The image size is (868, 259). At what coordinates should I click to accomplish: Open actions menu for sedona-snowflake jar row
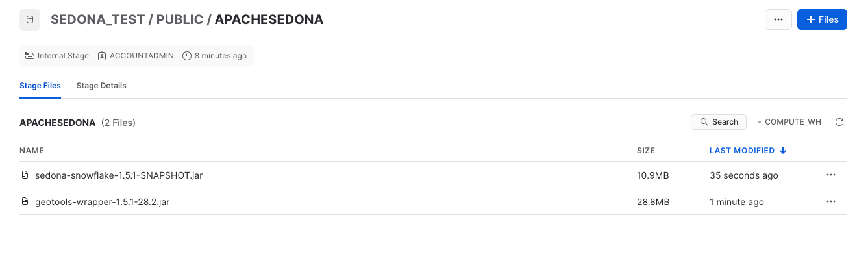[x=831, y=175]
